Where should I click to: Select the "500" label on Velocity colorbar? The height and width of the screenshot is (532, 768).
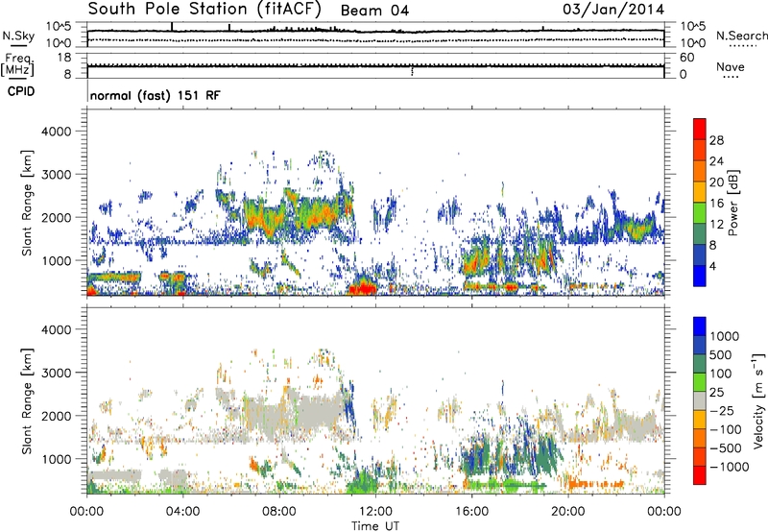(x=723, y=354)
